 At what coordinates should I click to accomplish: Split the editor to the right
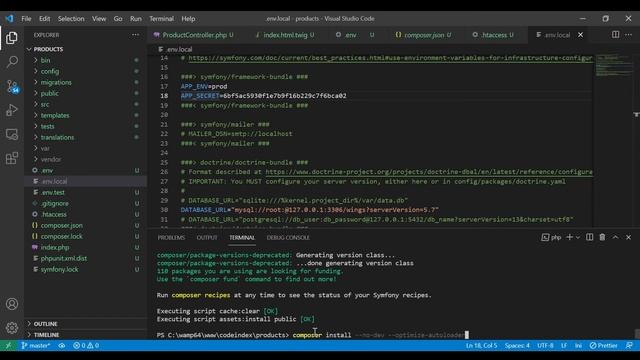615,35
